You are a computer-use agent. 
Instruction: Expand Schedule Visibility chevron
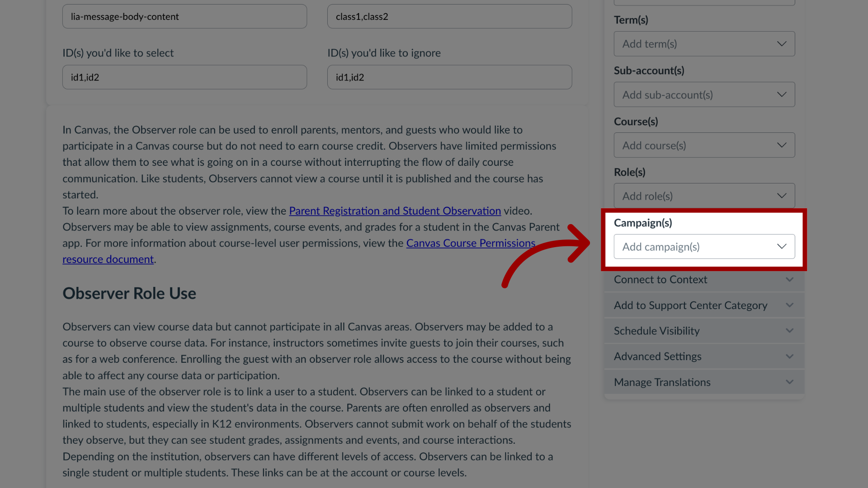tap(789, 330)
